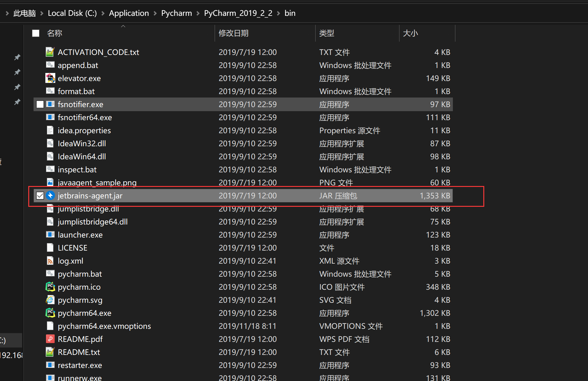588x381 pixels.
Task: Click the IdeaWin64.dll file icon
Action: click(50, 156)
